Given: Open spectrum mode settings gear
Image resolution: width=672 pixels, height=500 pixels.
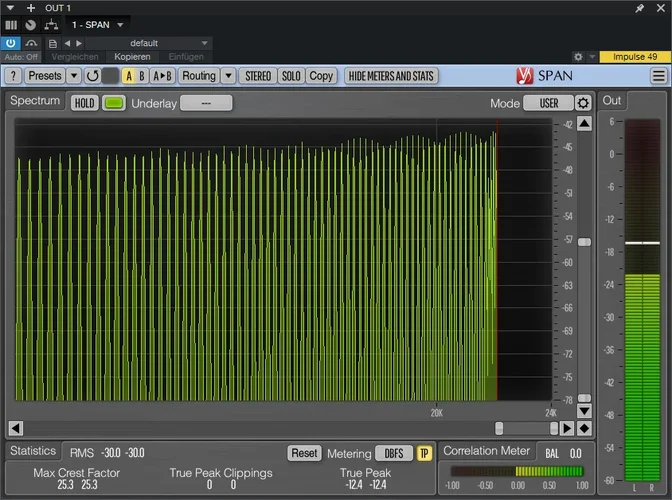Looking at the screenshot, I should 583,103.
